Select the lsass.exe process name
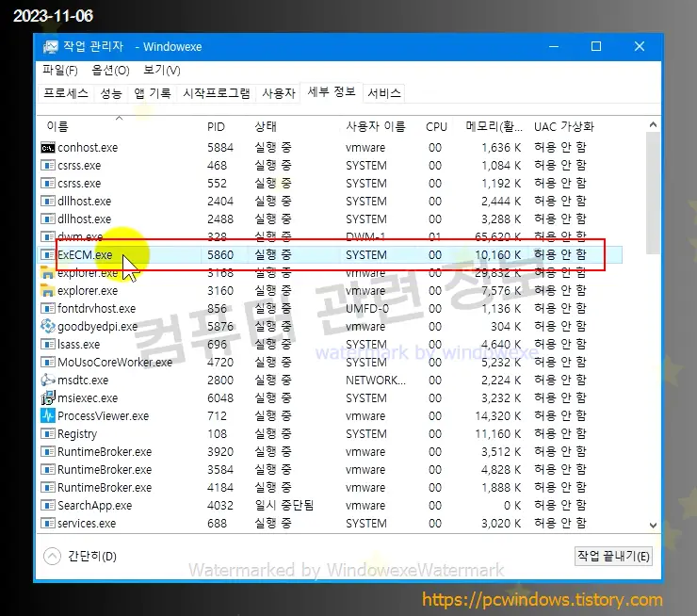Viewport: 697px width, 616px height. pos(79,345)
